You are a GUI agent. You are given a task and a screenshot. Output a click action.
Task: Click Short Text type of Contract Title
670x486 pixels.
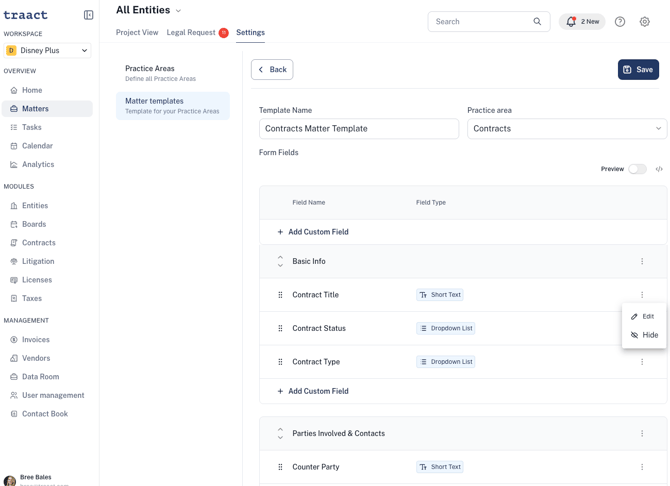tap(440, 295)
